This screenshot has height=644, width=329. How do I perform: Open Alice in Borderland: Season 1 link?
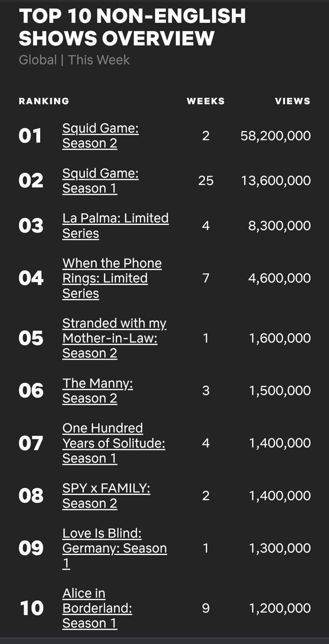[97, 609]
